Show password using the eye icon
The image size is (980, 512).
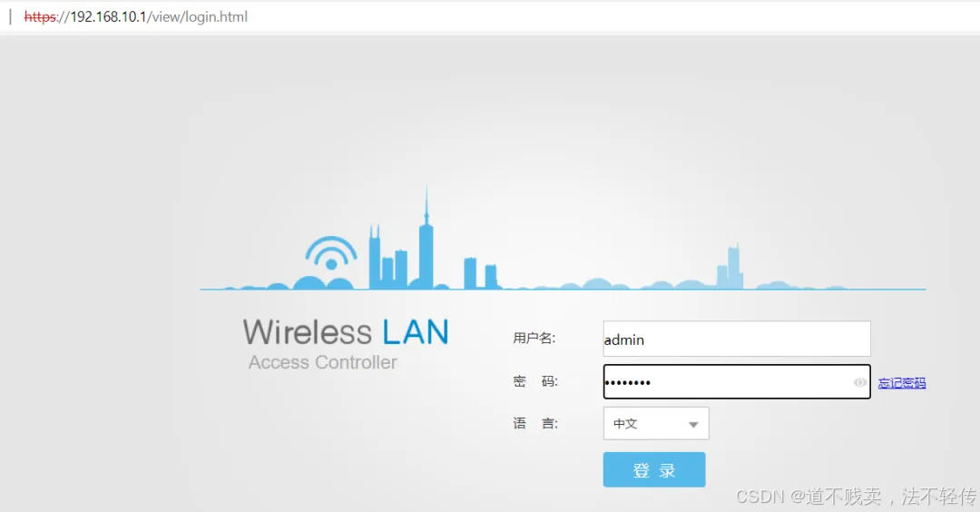[860, 382]
